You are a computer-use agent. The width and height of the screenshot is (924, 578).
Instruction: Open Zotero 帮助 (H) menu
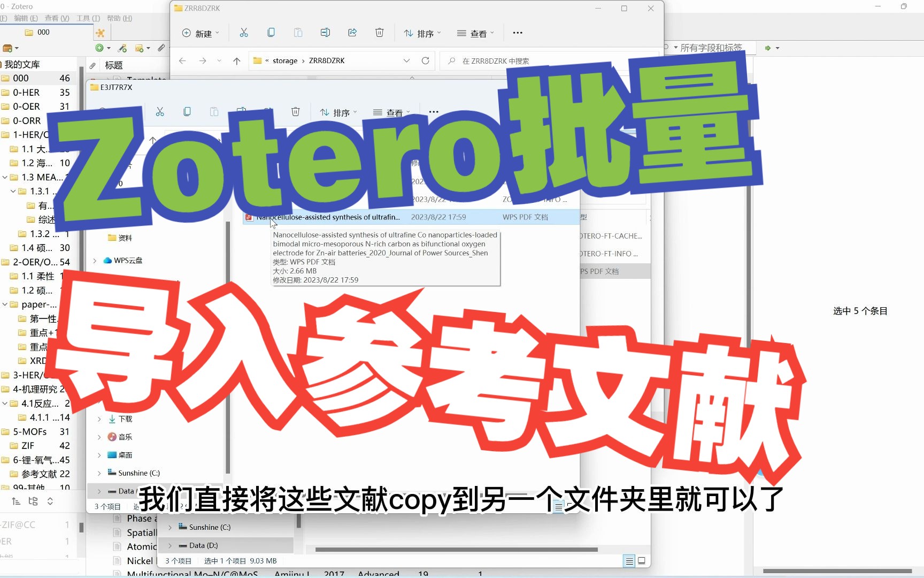click(x=119, y=18)
